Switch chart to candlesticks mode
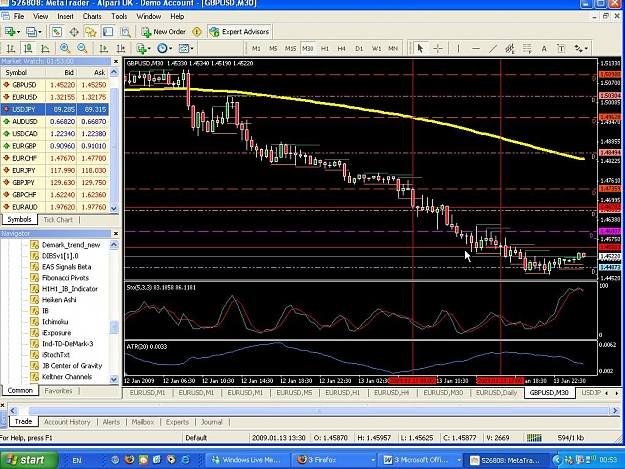The image size is (625, 469). pyautogui.click(x=28, y=48)
